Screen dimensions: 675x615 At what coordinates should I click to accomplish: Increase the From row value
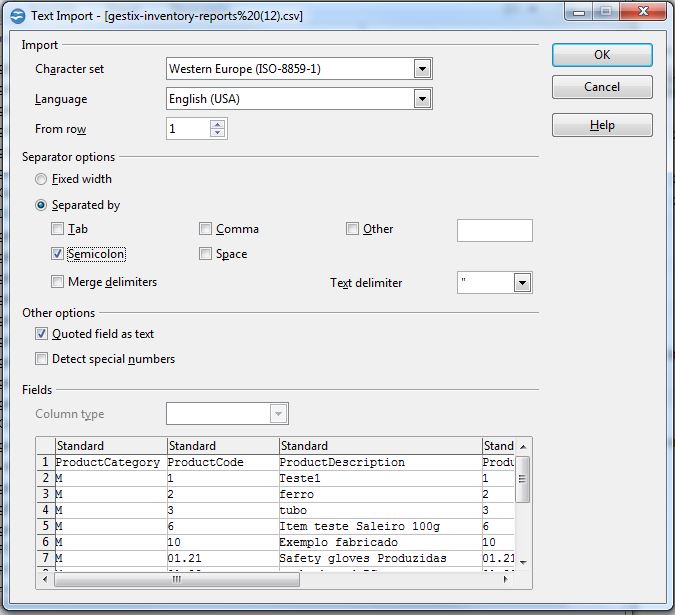tap(217, 124)
